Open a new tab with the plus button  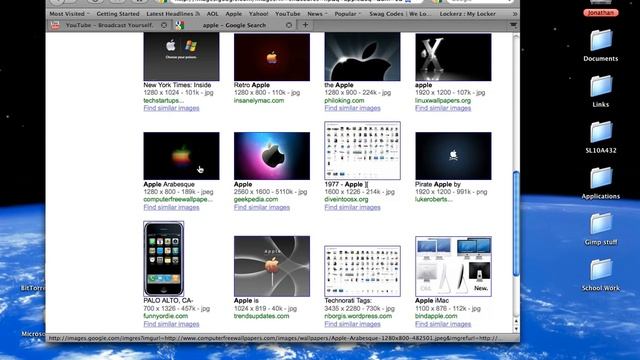pyautogui.click(x=305, y=25)
